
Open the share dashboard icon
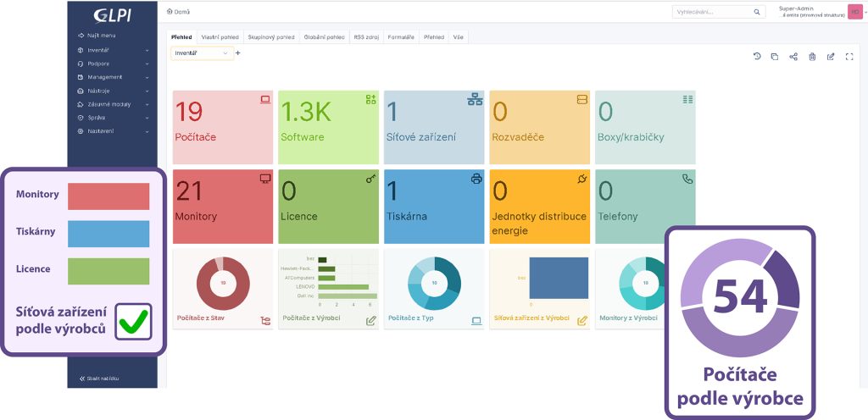793,57
